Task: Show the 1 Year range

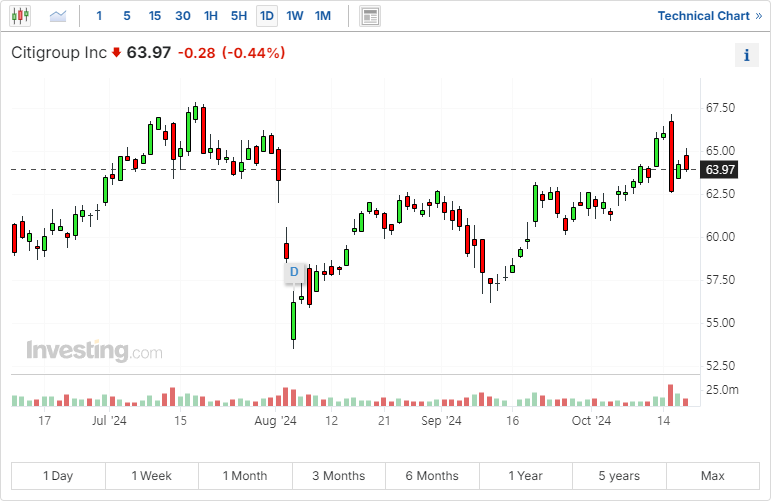Action: tap(526, 476)
